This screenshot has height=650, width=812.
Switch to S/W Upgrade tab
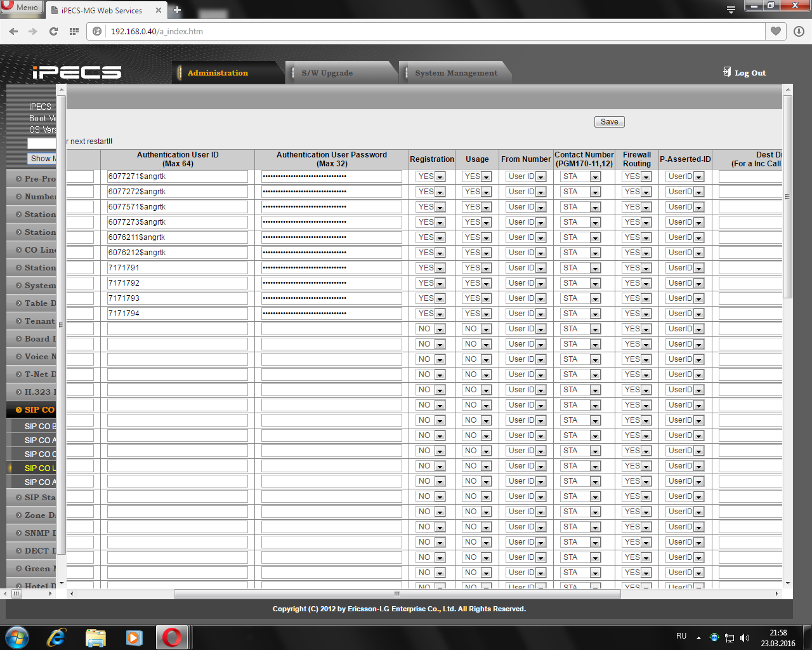pos(327,73)
